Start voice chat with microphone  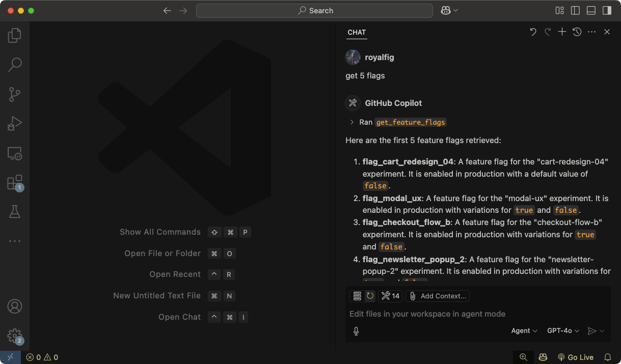click(x=356, y=331)
